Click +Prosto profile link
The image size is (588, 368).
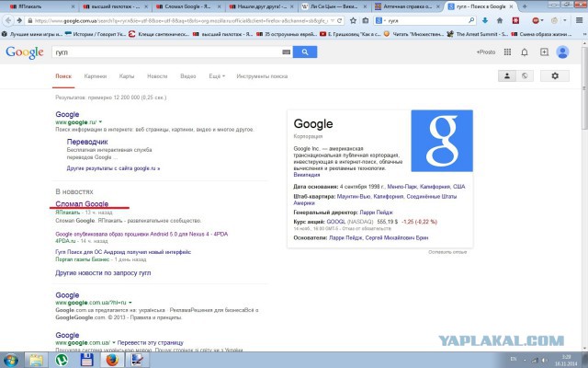[x=486, y=52]
